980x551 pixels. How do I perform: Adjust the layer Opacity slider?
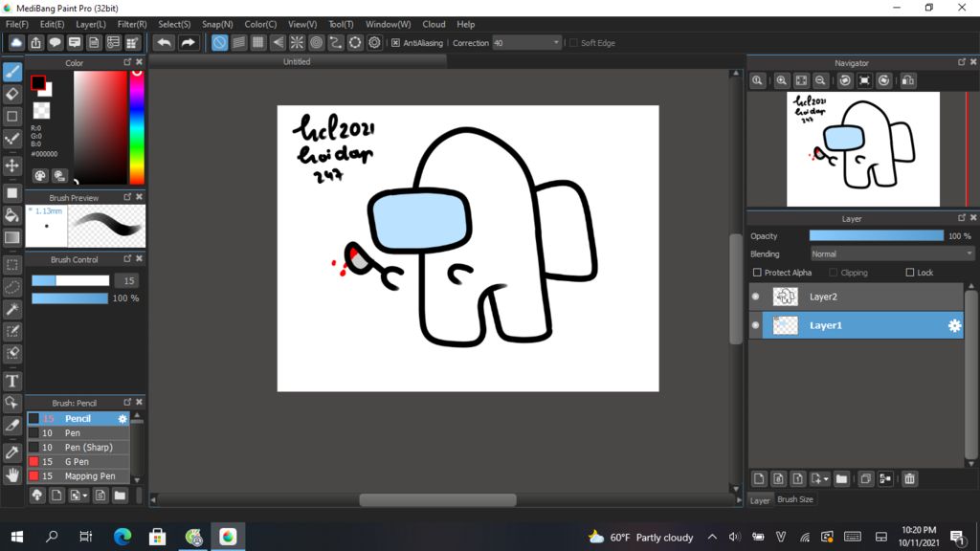(x=877, y=235)
